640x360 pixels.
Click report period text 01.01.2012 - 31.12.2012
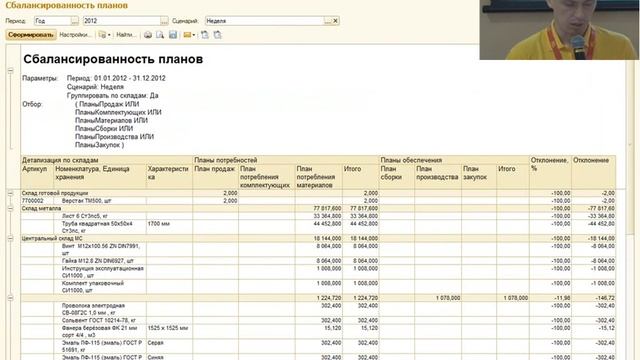pyautogui.click(x=129, y=78)
